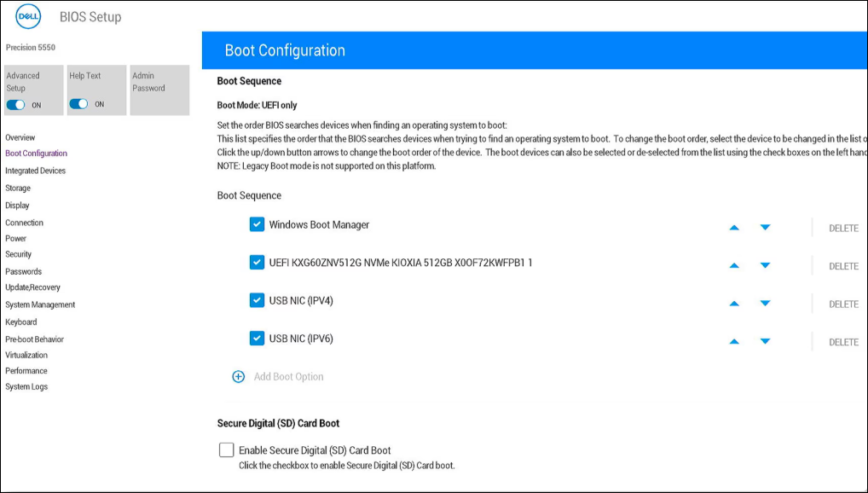Click up arrow for UEFI KIOXIA NVMe
Screen dimensions: 868x493
pyautogui.click(x=734, y=265)
